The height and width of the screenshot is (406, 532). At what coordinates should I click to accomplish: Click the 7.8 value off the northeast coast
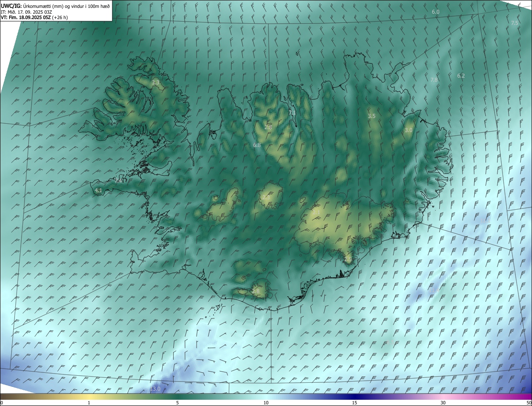click(434, 80)
